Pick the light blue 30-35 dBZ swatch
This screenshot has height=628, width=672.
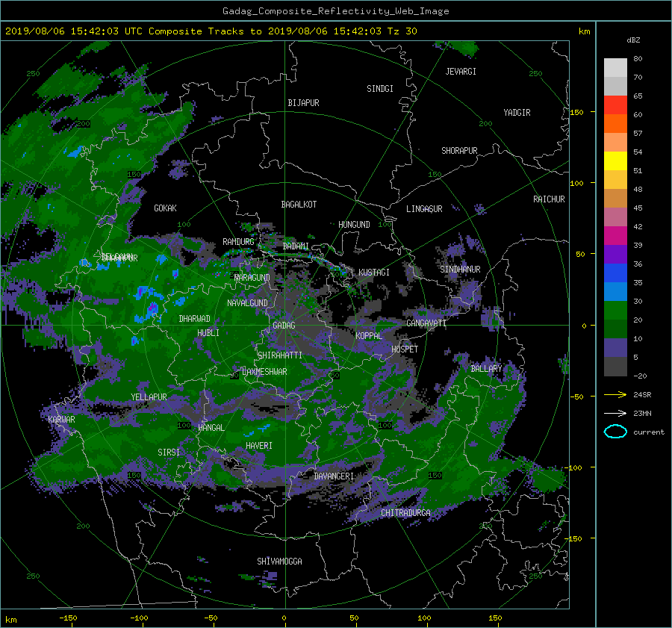(615, 291)
